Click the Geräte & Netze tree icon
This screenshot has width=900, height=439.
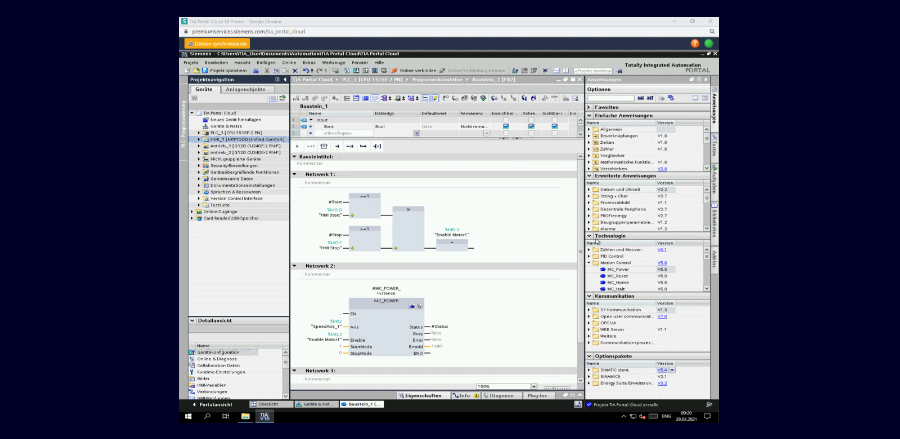tap(205, 126)
